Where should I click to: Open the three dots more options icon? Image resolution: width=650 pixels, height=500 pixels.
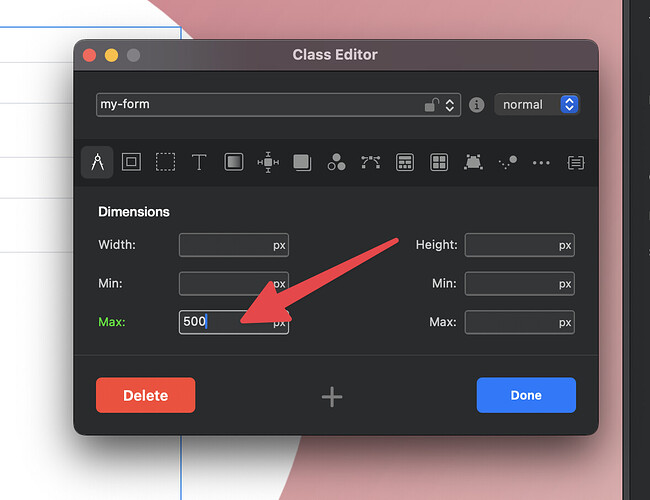click(x=541, y=163)
